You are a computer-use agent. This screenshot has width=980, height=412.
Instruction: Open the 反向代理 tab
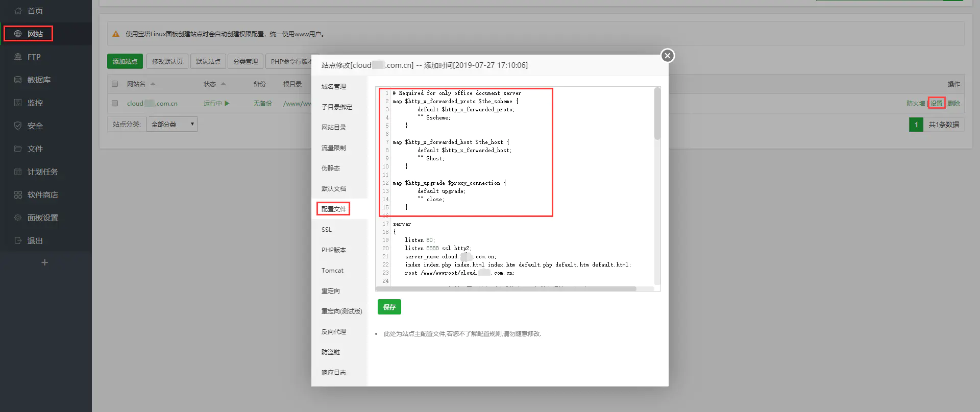[334, 332]
